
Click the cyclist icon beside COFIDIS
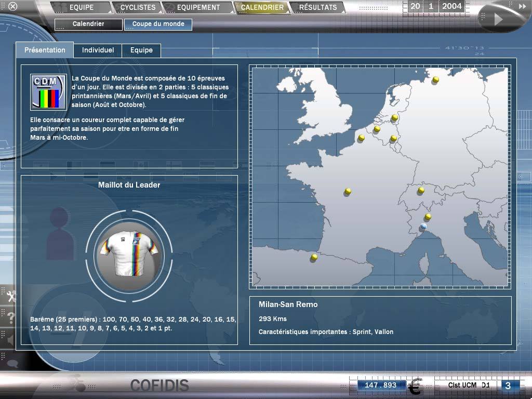79,383
